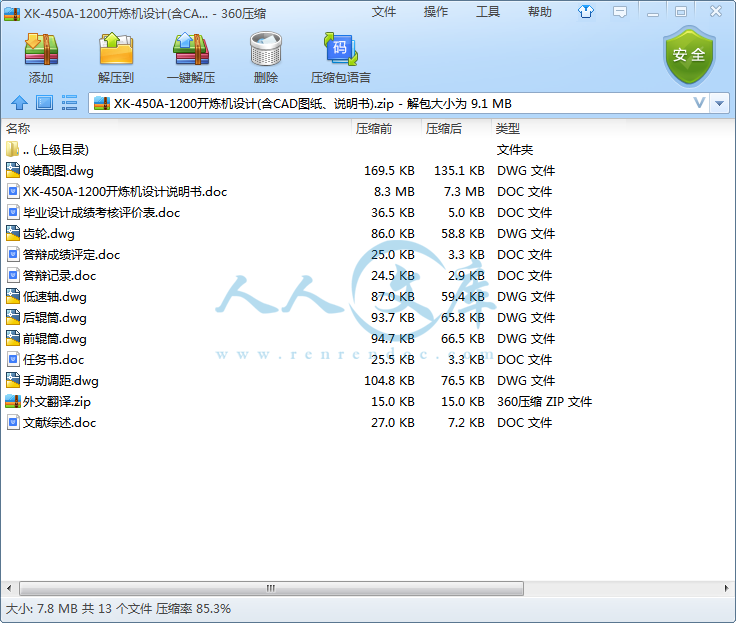Viewport: 736px width, 623px height.
Task: Click the horizontal scrollbar thumb
Action: point(271,588)
